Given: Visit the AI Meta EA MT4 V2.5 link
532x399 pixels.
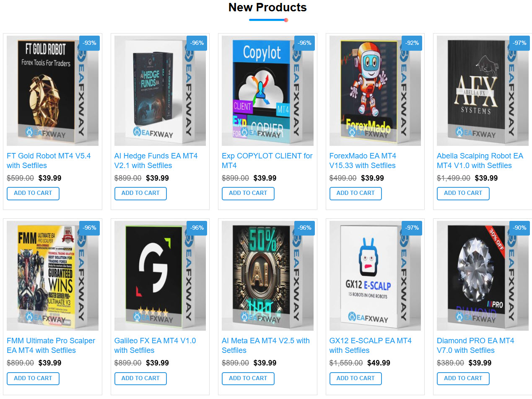Looking at the screenshot, I should 266,345.
